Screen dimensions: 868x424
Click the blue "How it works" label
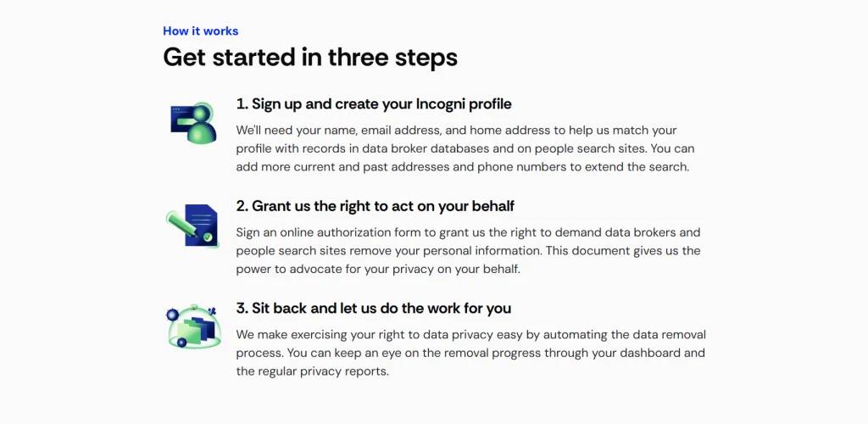point(201,31)
